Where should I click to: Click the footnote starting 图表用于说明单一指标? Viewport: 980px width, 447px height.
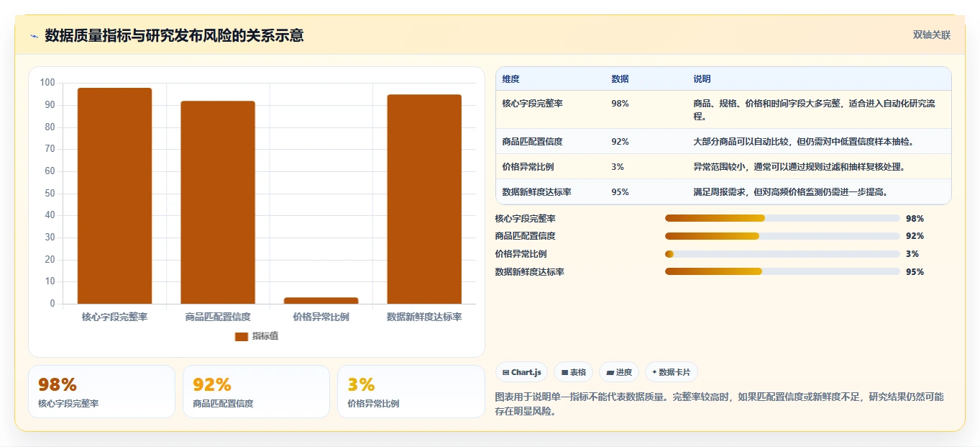click(x=720, y=404)
